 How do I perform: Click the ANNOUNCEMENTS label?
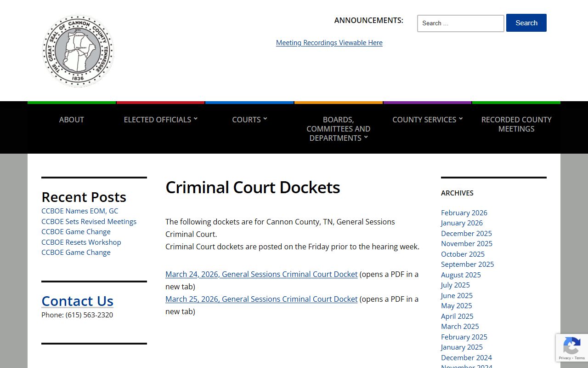coord(369,20)
